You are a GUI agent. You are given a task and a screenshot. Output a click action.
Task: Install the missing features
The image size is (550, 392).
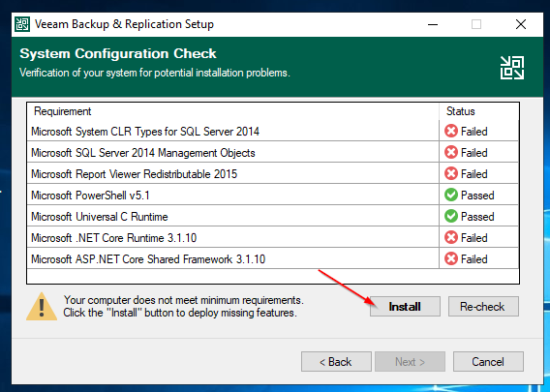pos(405,307)
